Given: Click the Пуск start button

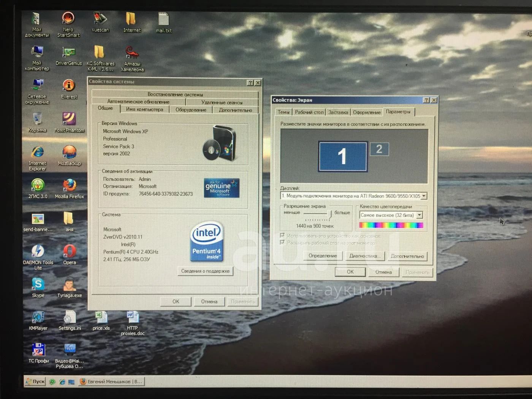Looking at the screenshot, I should [x=35, y=381].
